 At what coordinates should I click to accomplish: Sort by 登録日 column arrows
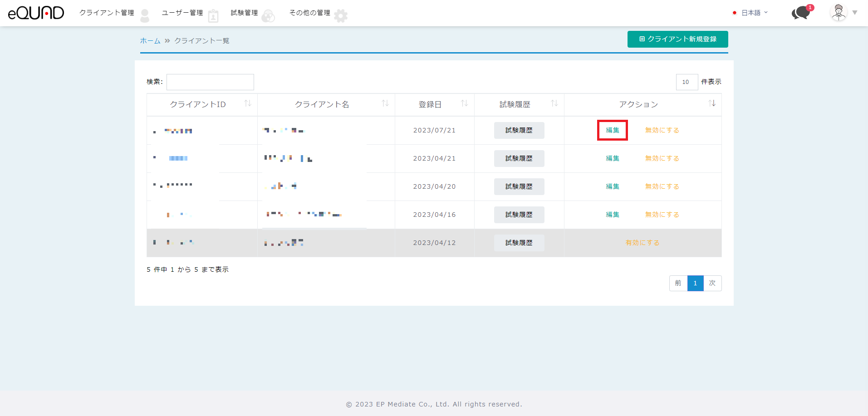465,104
